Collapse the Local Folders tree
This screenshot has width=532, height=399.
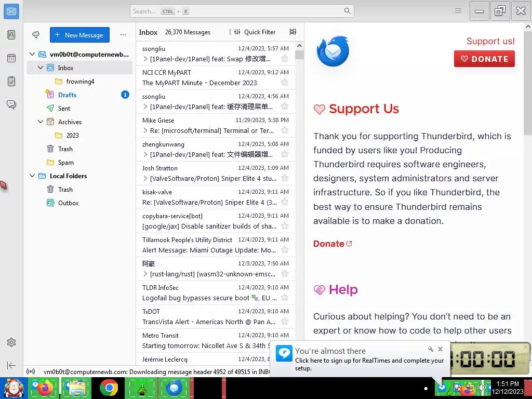tap(32, 176)
